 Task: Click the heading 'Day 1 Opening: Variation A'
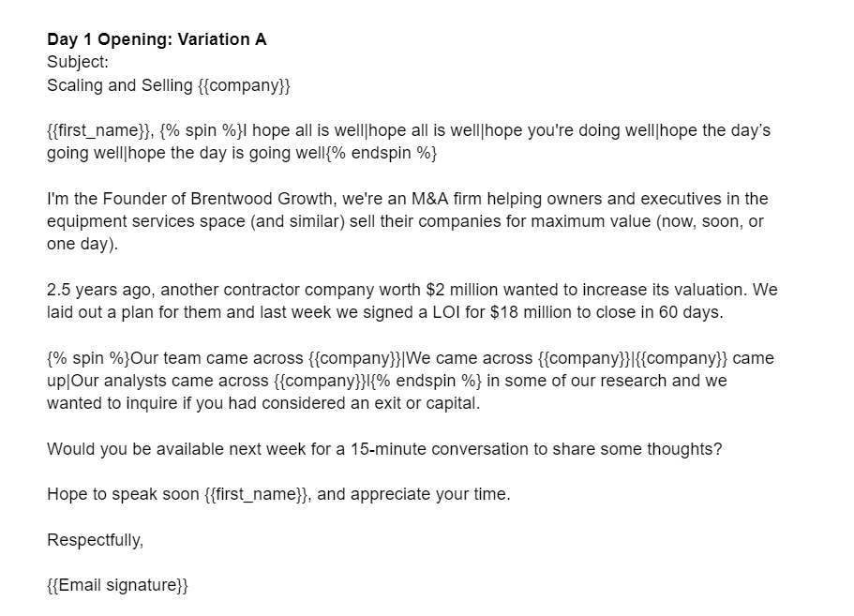coord(157,39)
